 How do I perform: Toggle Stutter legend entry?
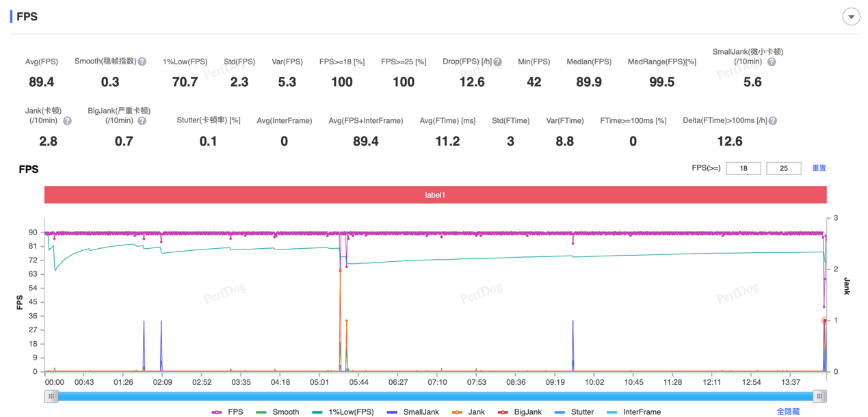575,412
